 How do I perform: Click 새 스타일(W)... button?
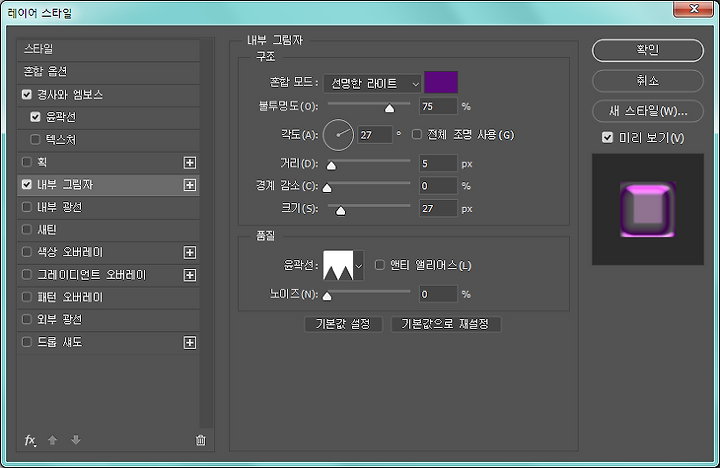pos(647,111)
